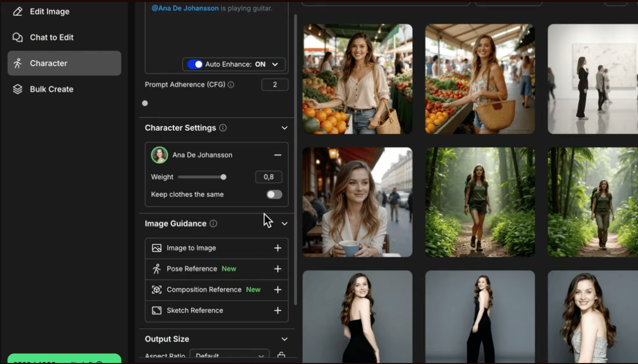Go to Bulk Create page
The height and width of the screenshot is (364, 638).
[x=52, y=89]
